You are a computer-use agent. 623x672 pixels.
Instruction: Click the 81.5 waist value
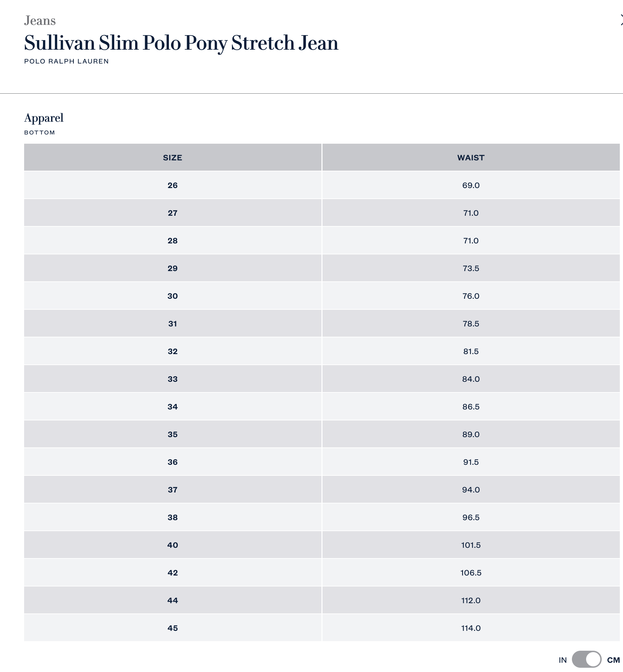tap(471, 351)
